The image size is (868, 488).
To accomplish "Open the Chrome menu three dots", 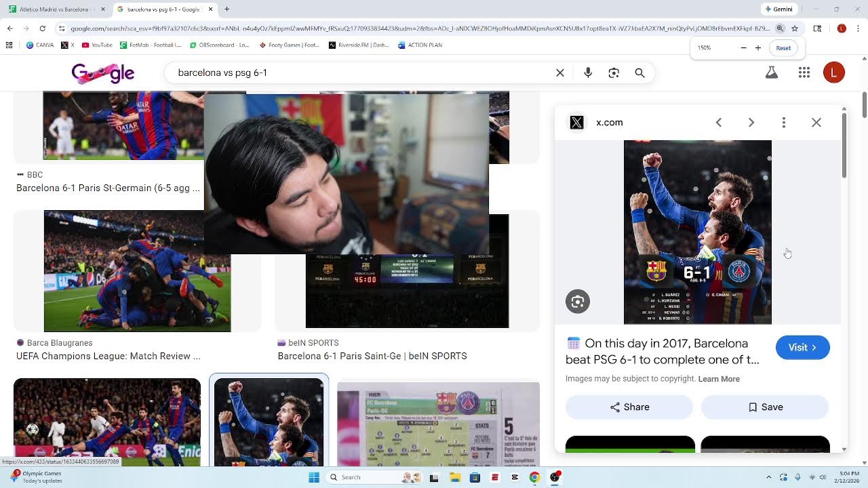I will click(x=859, y=28).
